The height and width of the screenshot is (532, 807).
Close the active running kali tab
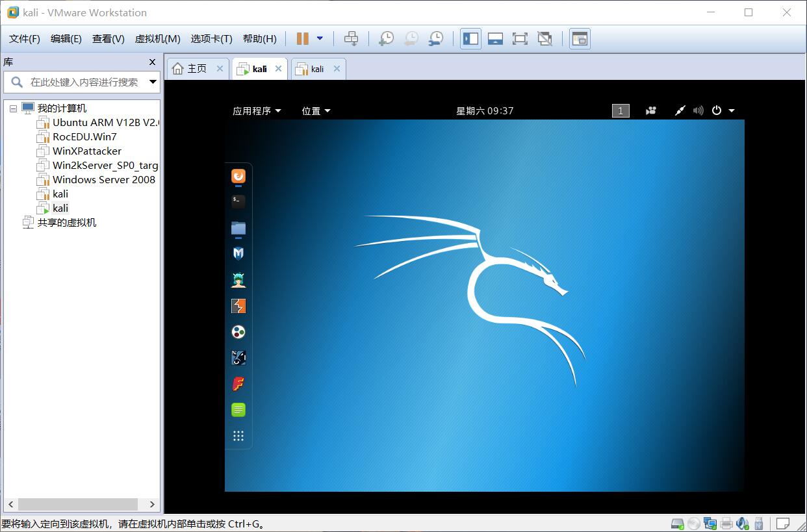tap(278, 69)
